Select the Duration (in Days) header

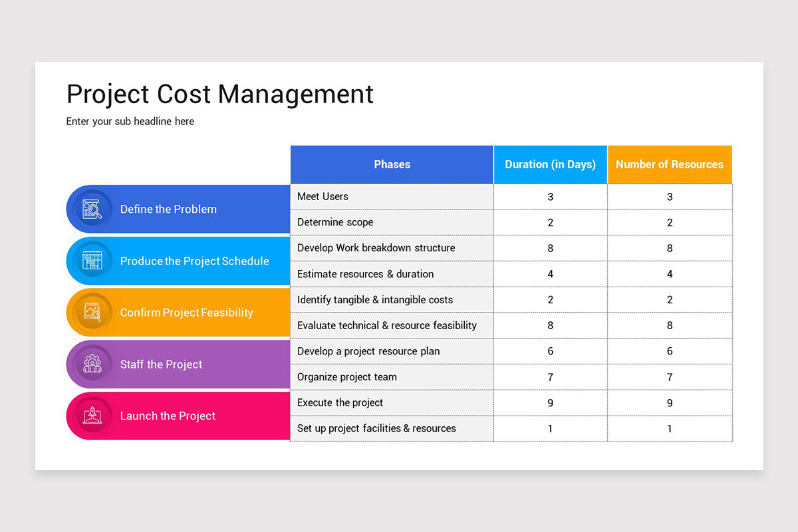pyautogui.click(x=550, y=164)
